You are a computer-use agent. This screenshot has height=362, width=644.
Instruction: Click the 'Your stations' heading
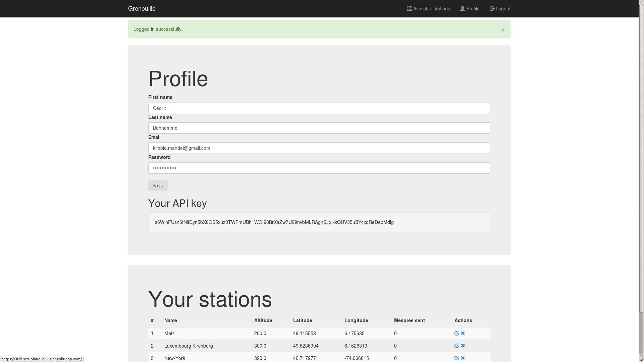click(210, 299)
